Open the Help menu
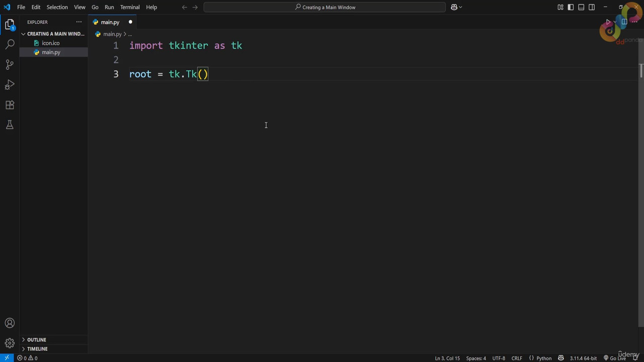The width and height of the screenshot is (644, 362). coord(151,7)
